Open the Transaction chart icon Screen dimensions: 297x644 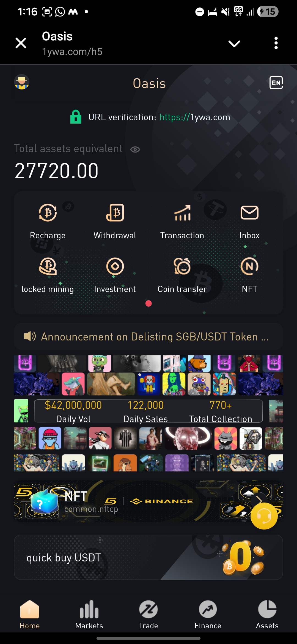[x=182, y=213]
